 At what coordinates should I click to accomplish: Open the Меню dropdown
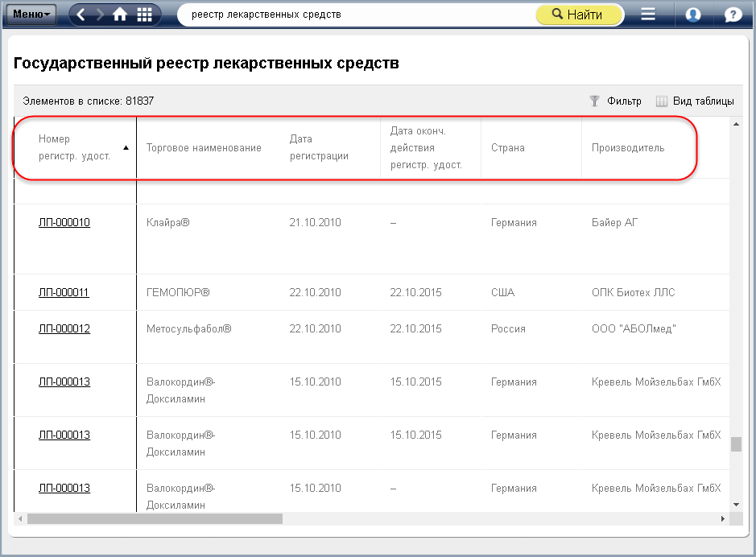31,14
